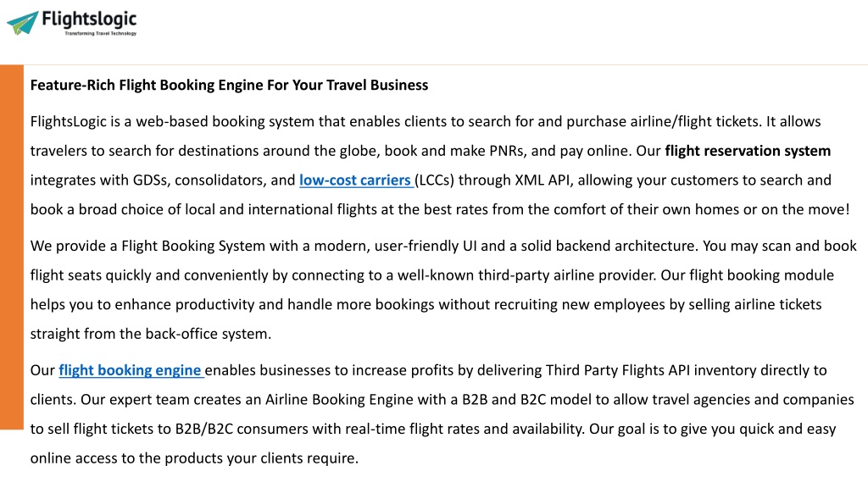The height and width of the screenshot is (488, 868).
Task: Click the PNRs term in first paragraph
Action: [507, 151]
